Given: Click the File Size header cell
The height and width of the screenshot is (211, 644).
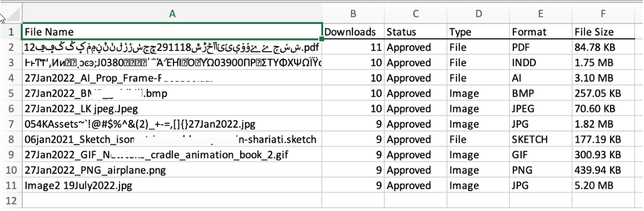Looking at the screenshot, I should pos(603,32).
